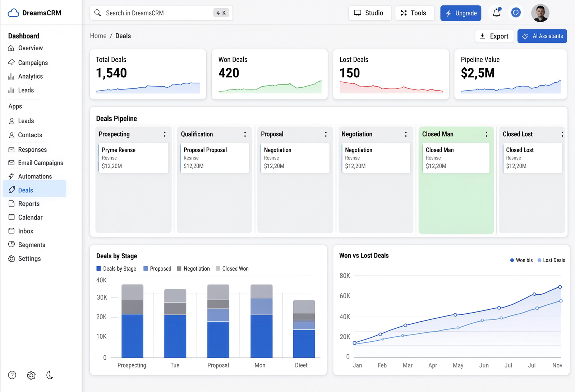
Task: Open AI Assistants button label
Action: (548, 36)
